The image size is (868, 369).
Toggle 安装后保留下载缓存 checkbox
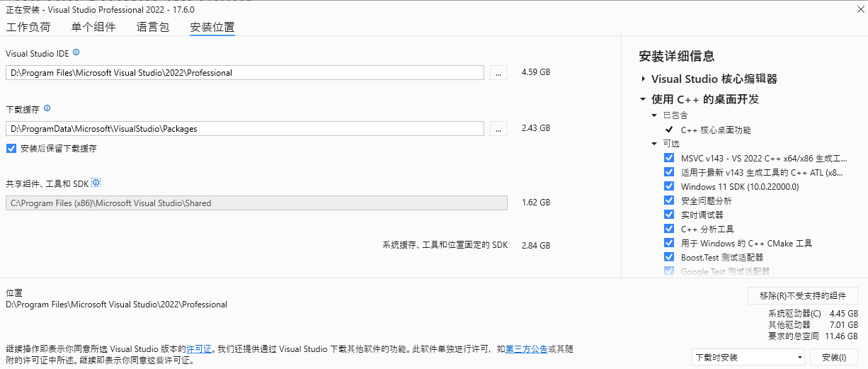point(11,149)
